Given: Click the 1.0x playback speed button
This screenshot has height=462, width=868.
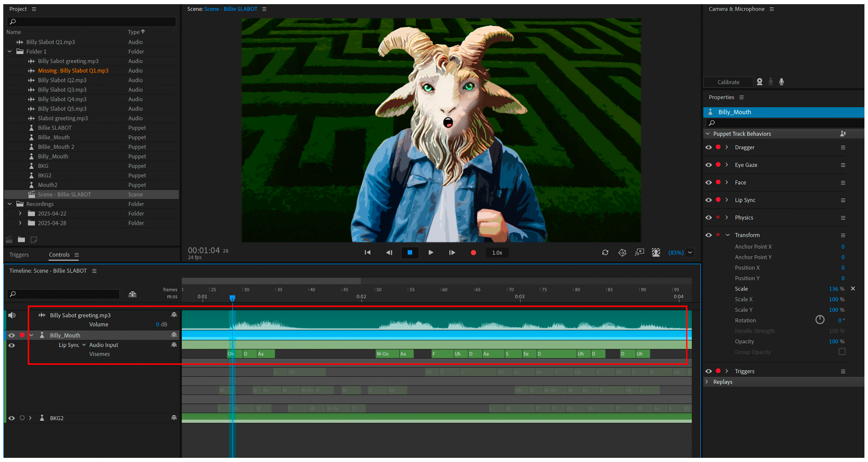Looking at the screenshot, I should pos(497,253).
